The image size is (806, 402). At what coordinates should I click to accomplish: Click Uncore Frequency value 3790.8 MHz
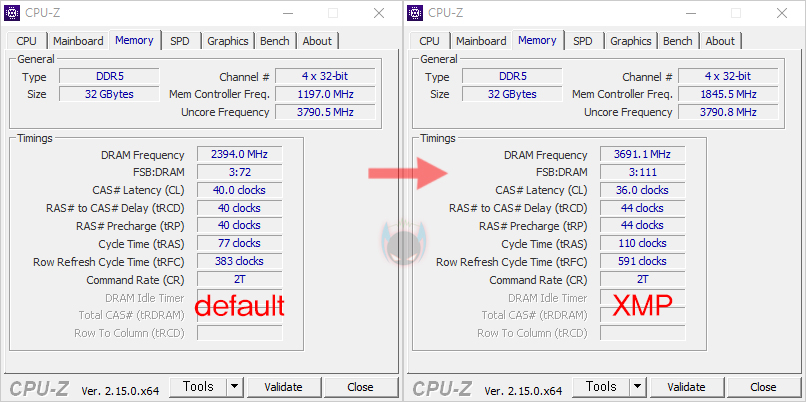[728, 112]
